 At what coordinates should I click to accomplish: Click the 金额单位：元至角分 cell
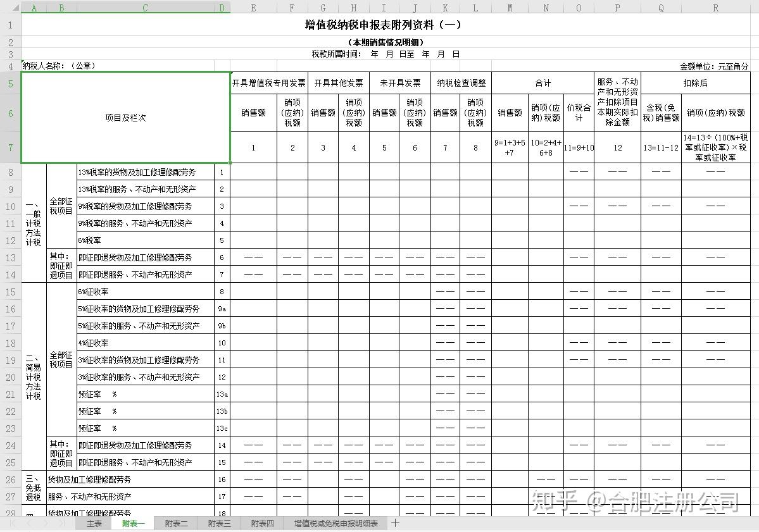point(714,66)
